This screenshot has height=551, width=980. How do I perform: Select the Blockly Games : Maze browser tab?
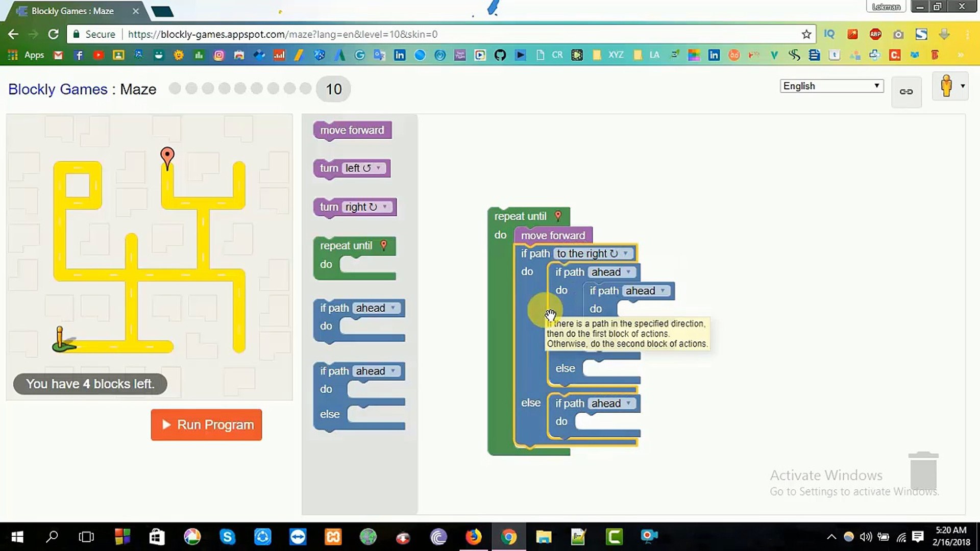72,11
